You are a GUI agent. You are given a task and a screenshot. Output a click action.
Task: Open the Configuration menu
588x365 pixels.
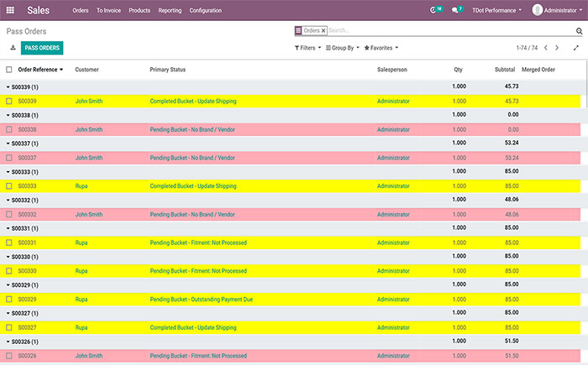pos(206,10)
